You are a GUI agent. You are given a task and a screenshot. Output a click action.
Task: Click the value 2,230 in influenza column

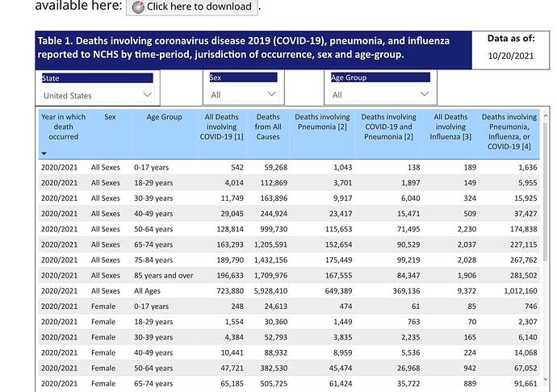pos(467,229)
